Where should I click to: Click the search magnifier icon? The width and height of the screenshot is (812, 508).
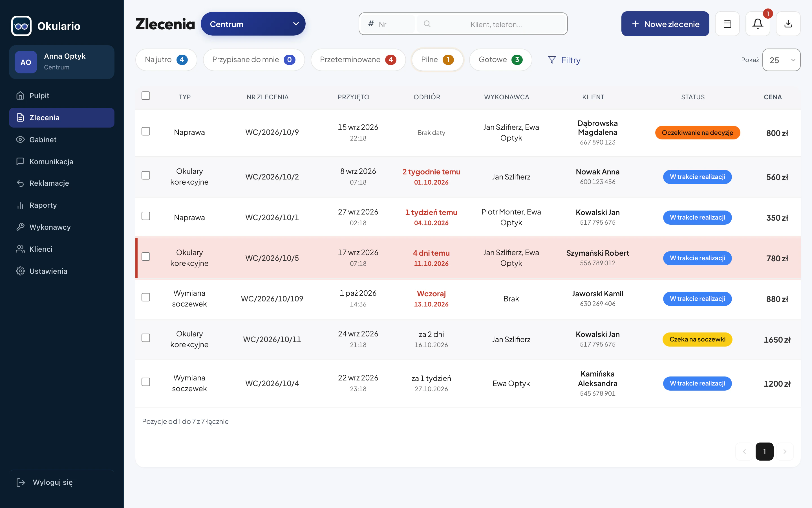point(427,24)
